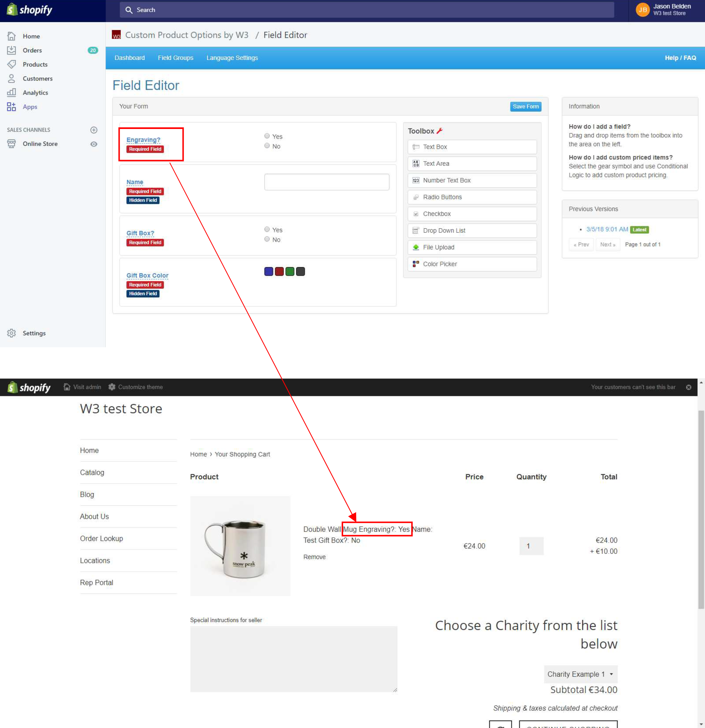705x728 pixels.
Task: Click the Orders inbox icon
Action: pos(12,50)
